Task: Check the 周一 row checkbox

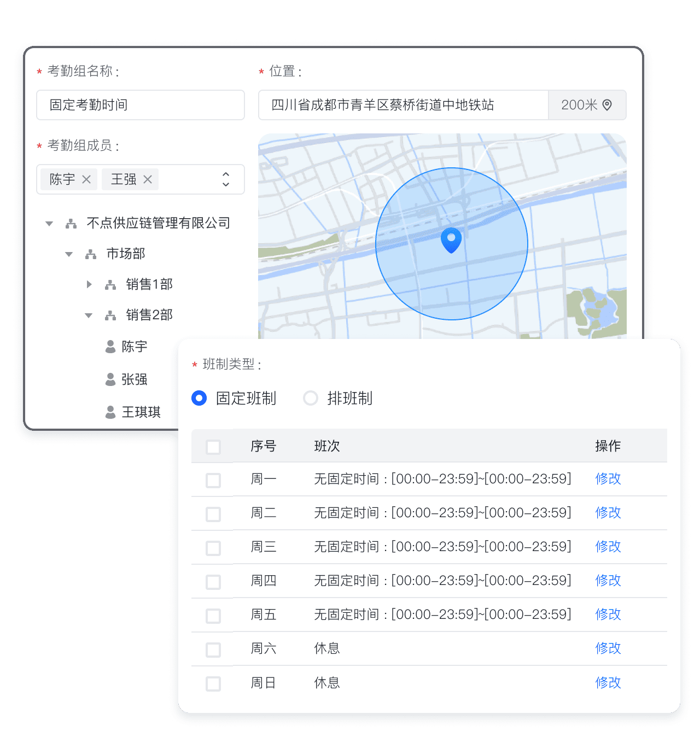Action: 213,480
